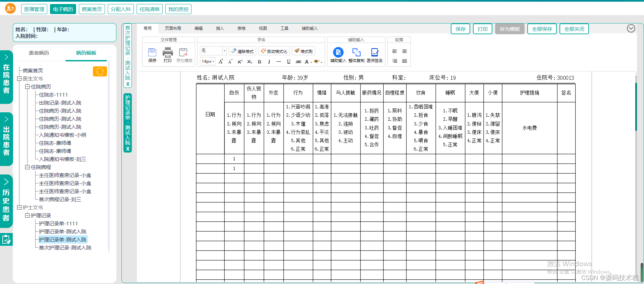This screenshot has width=644, height=284.
Task: Open the 表格 ribbon tab
Action: pyautogui.click(x=241, y=29)
